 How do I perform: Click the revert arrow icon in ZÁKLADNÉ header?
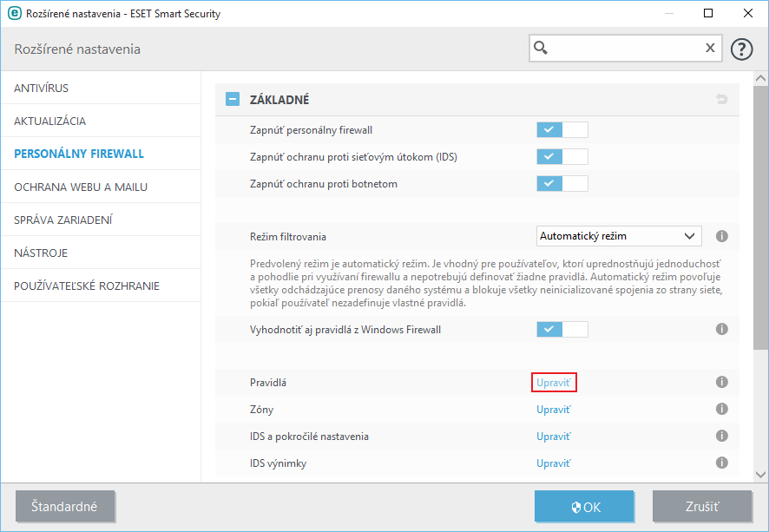[x=721, y=100]
